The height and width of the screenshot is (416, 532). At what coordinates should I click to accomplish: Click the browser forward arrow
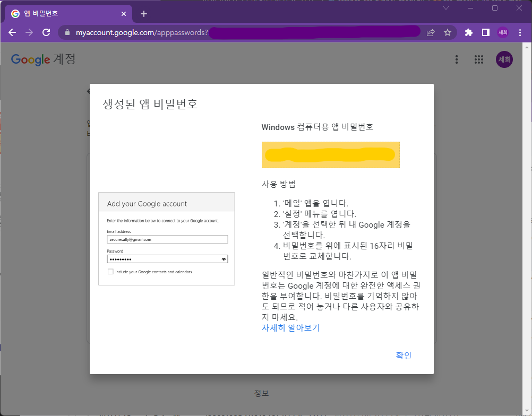(x=29, y=32)
